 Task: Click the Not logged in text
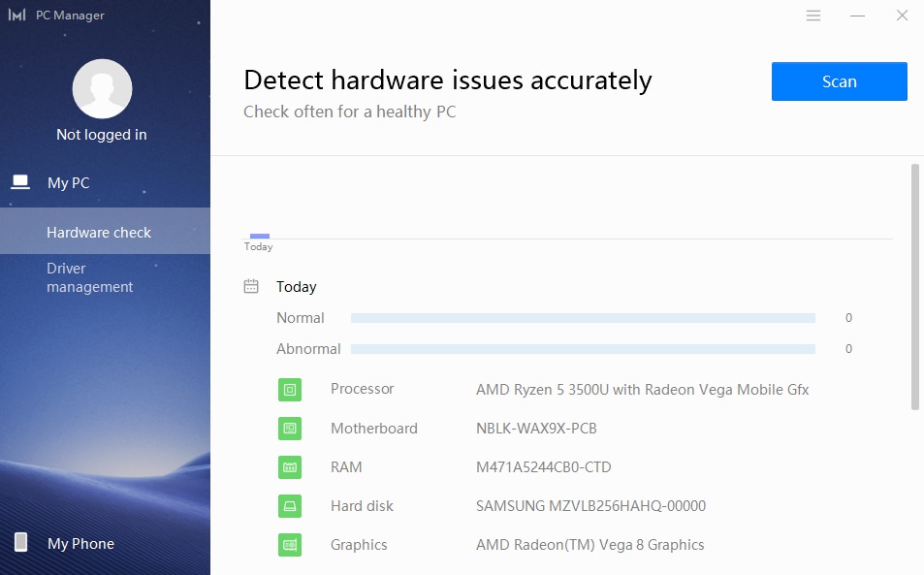tap(102, 135)
